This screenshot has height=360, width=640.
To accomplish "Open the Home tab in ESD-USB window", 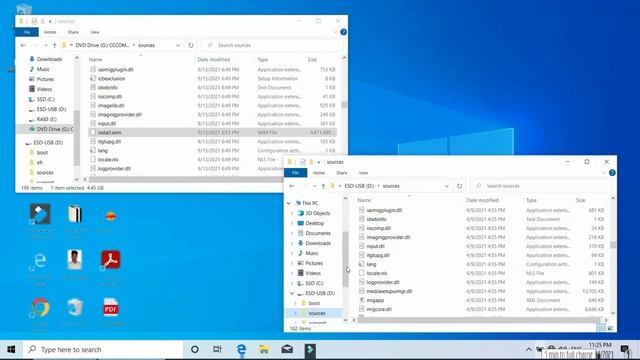I will [319, 173].
